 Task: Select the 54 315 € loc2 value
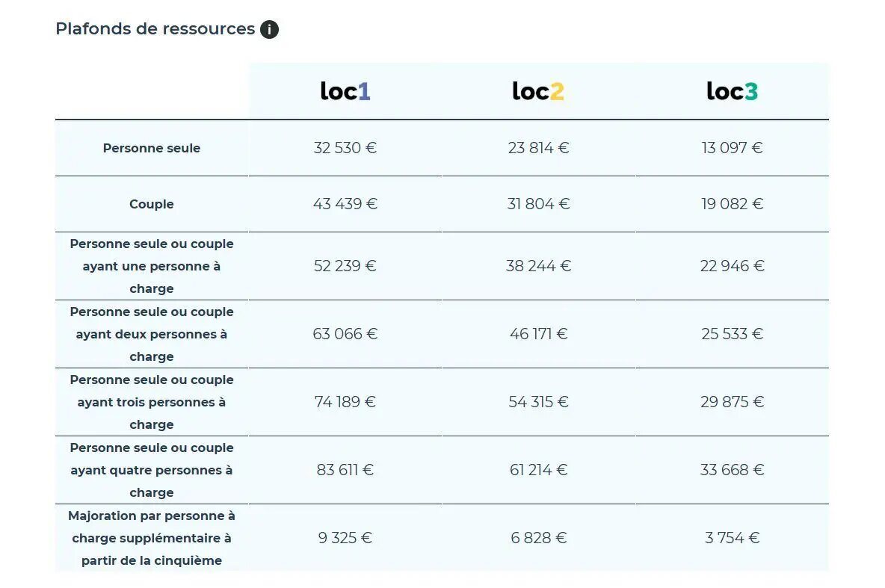click(x=538, y=402)
